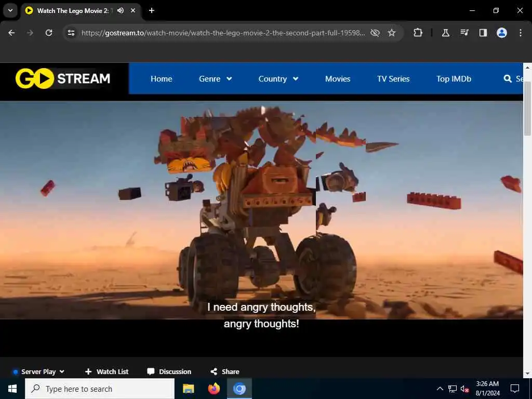Open the Windows Start menu
The width and height of the screenshot is (532, 399).
(12, 389)
